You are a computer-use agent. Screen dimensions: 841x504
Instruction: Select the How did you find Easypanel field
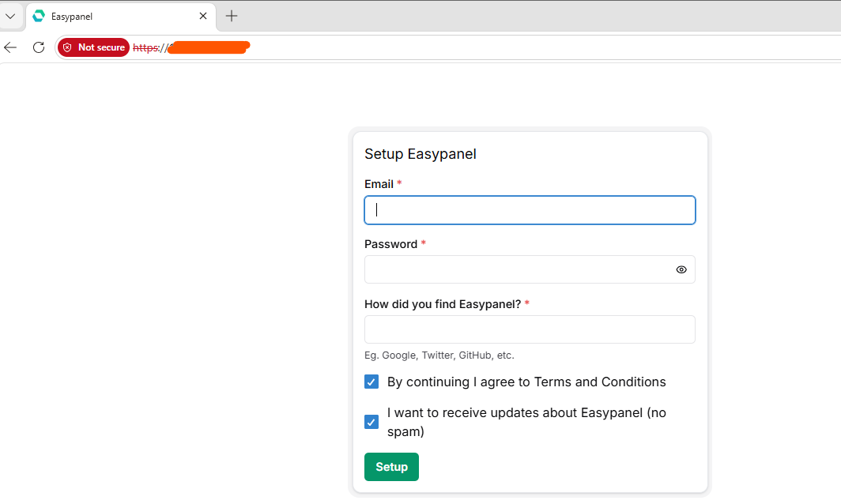[x=530, y=329]
